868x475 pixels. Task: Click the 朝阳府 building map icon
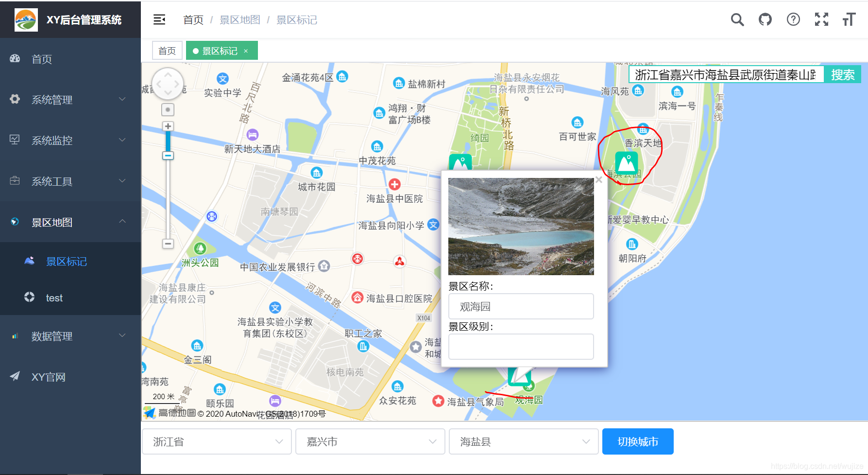tap(632, 244)
